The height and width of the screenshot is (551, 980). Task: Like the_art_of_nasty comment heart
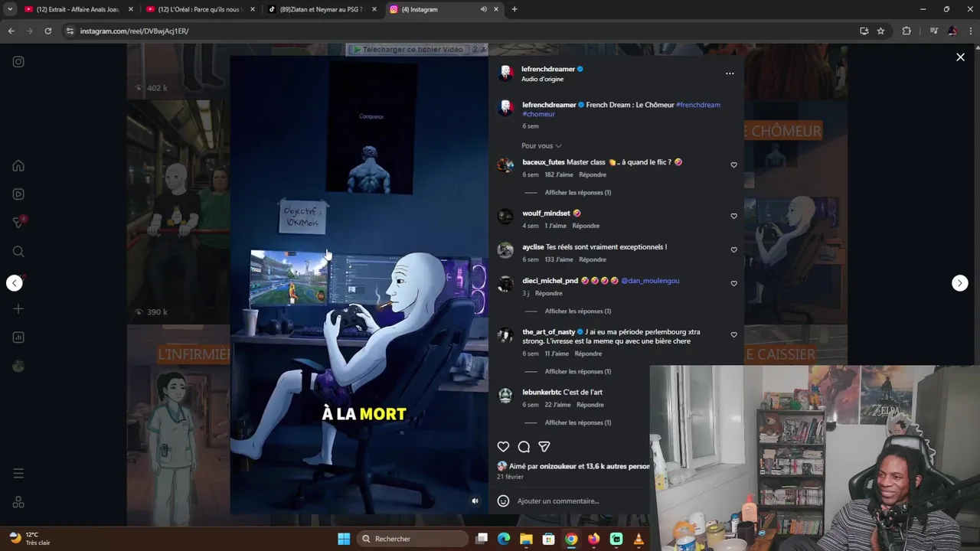pyautogui.click(x=733, y=335)
